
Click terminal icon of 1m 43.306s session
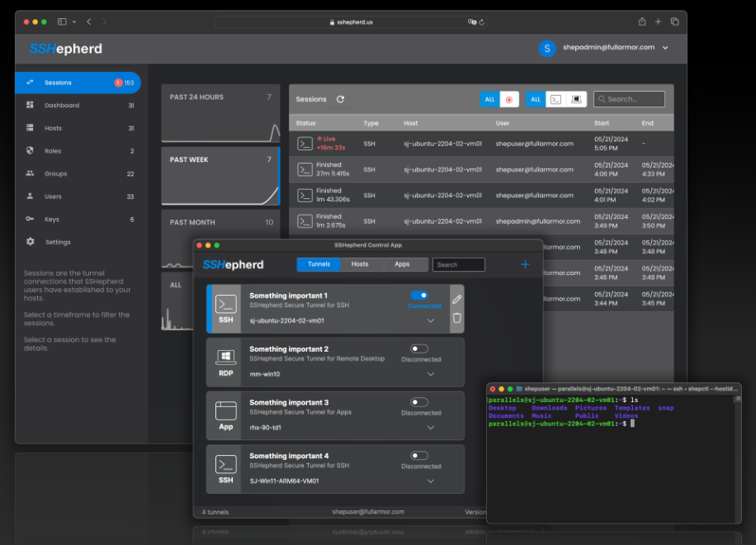pyautogui.click(x=305, y=196)
